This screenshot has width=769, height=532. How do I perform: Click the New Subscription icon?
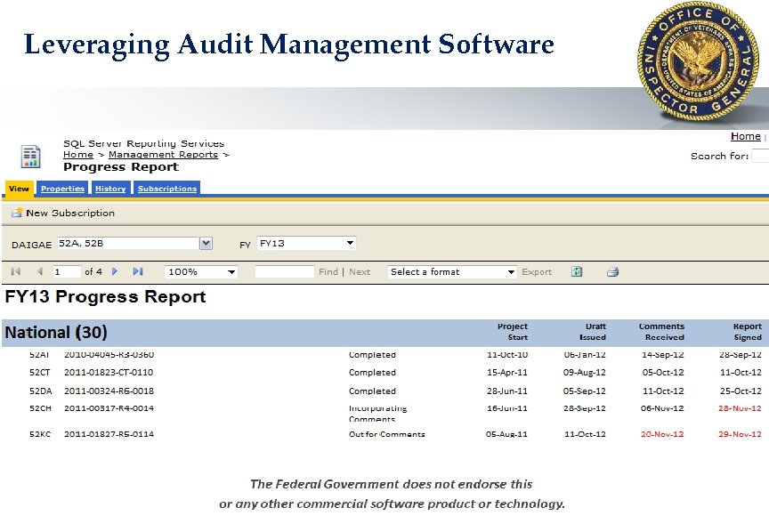point(17,213)
